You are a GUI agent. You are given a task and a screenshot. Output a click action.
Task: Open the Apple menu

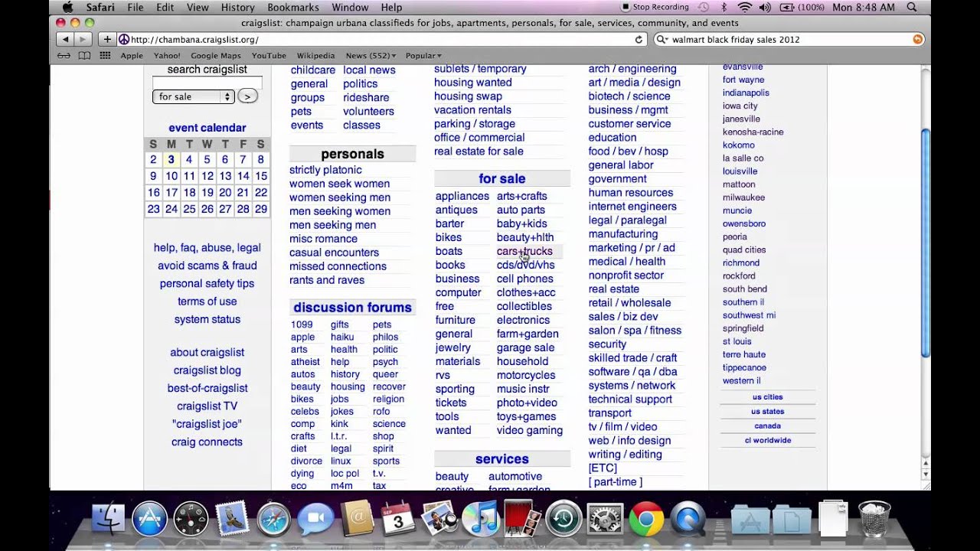[x=67, y=7]
